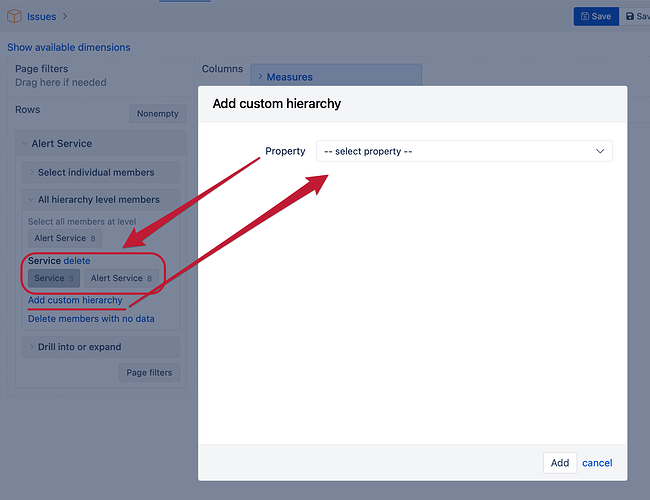This screenshot has height=500, width=650.
Task: Click Add custom hierarchy link
Action: [75, 300]
